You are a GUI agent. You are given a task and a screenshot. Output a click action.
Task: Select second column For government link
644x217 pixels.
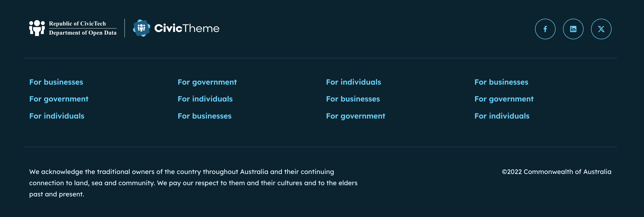click(207, 83)
